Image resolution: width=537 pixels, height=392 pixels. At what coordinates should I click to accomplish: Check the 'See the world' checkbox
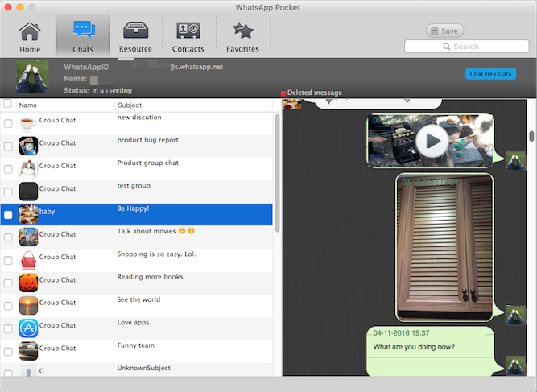(8, 306)
